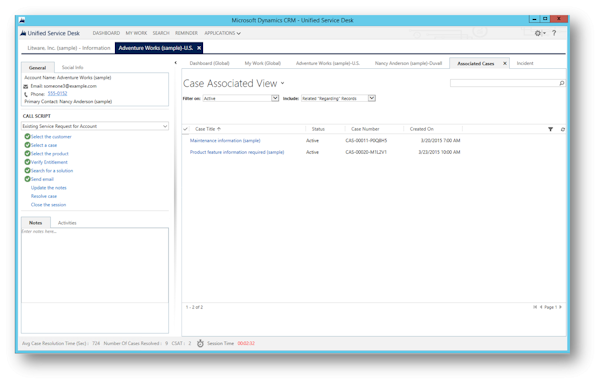
Task: Click the red session time 00:02:32
Action: (246, 343)
